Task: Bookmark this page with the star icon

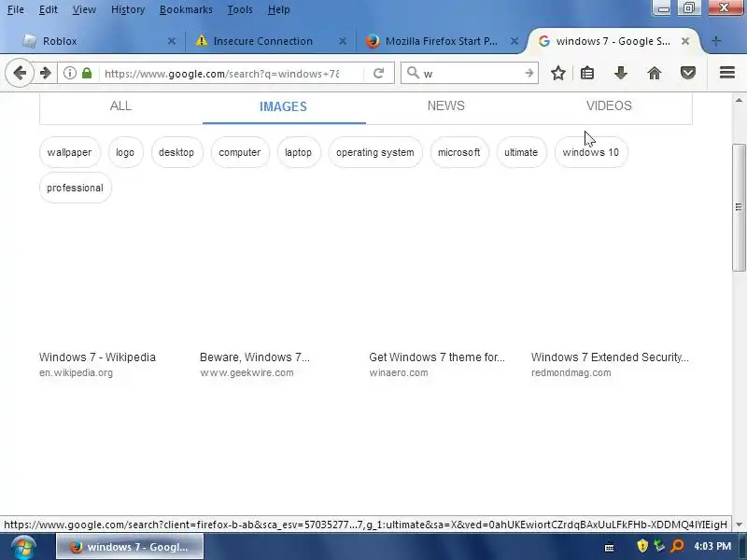Action: [558, 73]
